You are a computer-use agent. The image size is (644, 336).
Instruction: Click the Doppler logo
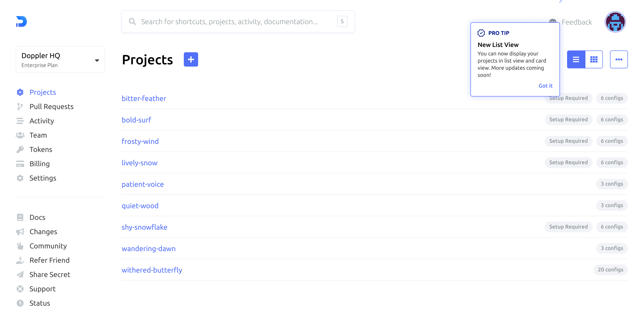(x=22, y=22)
